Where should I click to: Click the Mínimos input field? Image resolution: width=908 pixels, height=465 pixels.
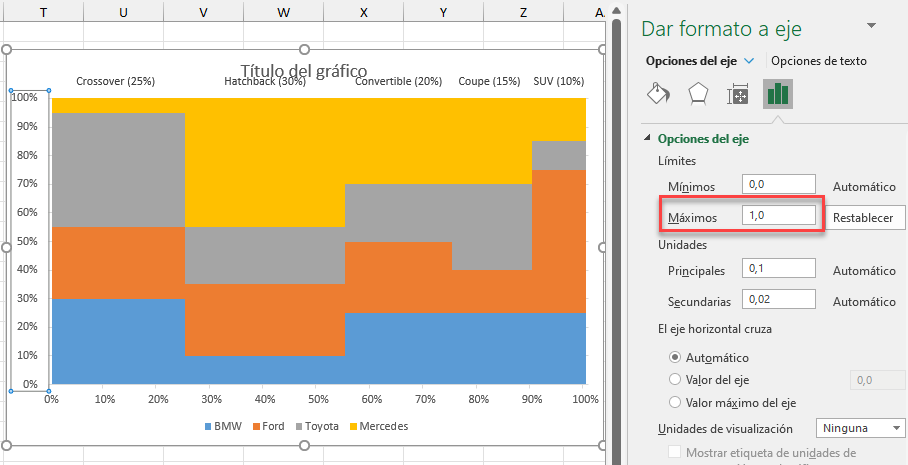tap(779, 184)
